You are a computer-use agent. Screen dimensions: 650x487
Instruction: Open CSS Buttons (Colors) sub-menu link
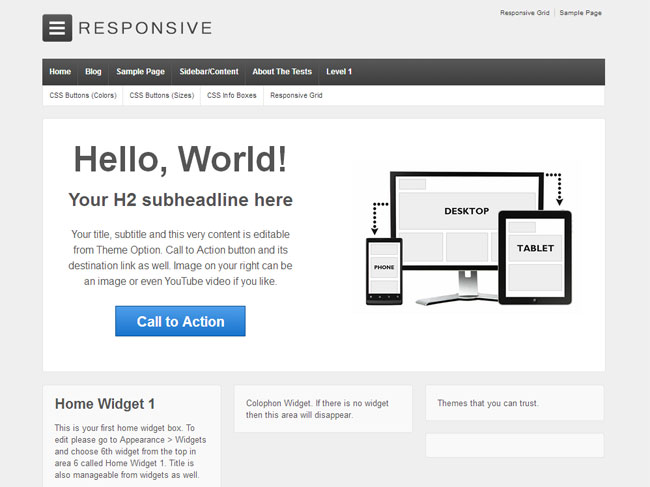pyautogui.click(x=83, y=95)
